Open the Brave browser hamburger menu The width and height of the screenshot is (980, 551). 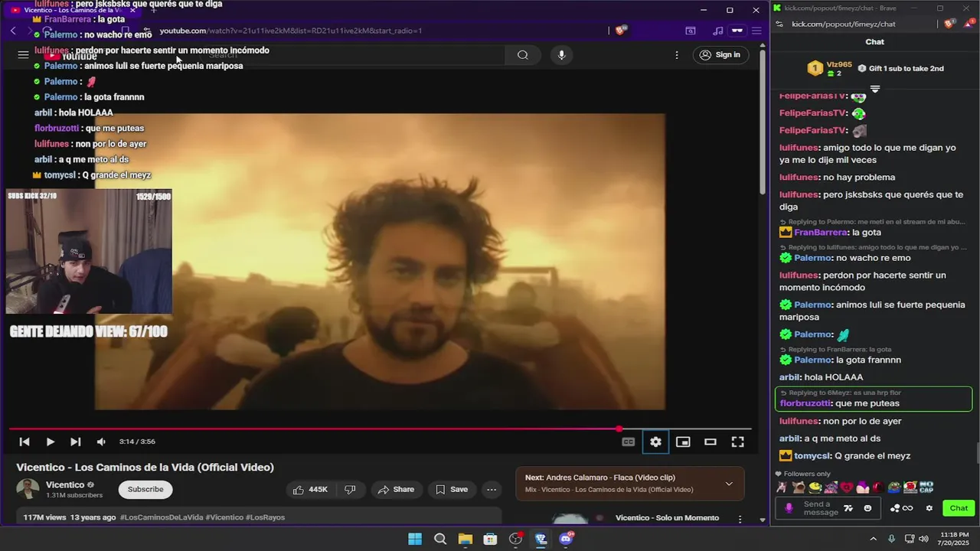tap(756, 31)
